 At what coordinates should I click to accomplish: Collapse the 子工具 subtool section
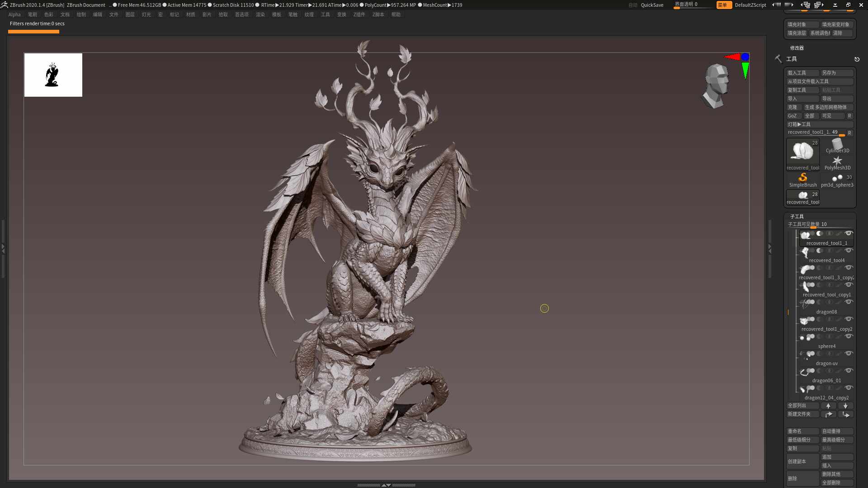point(797,216)
